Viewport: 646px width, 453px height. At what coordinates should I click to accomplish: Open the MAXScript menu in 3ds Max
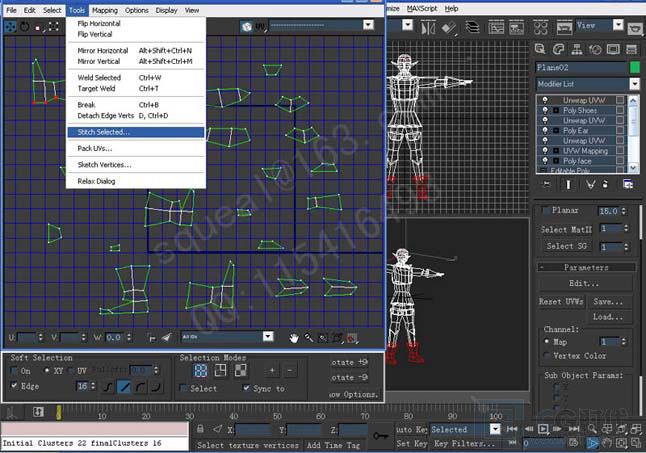click(422, 9)
